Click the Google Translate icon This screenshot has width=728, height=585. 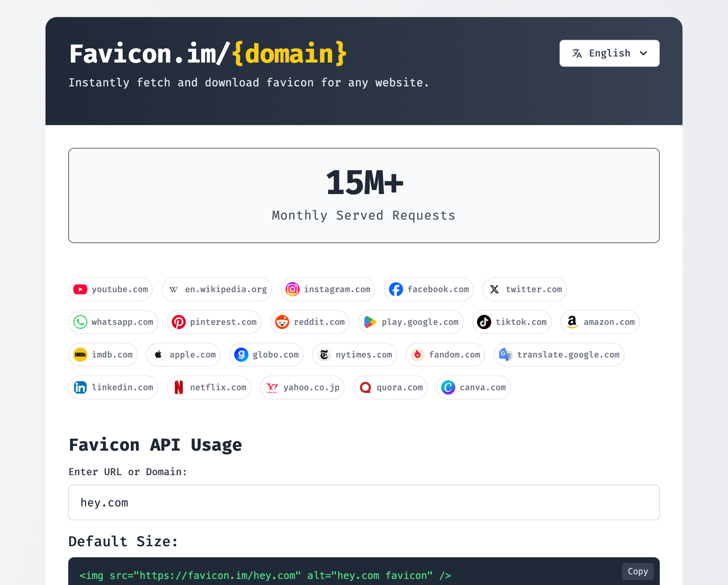(505, 354)
